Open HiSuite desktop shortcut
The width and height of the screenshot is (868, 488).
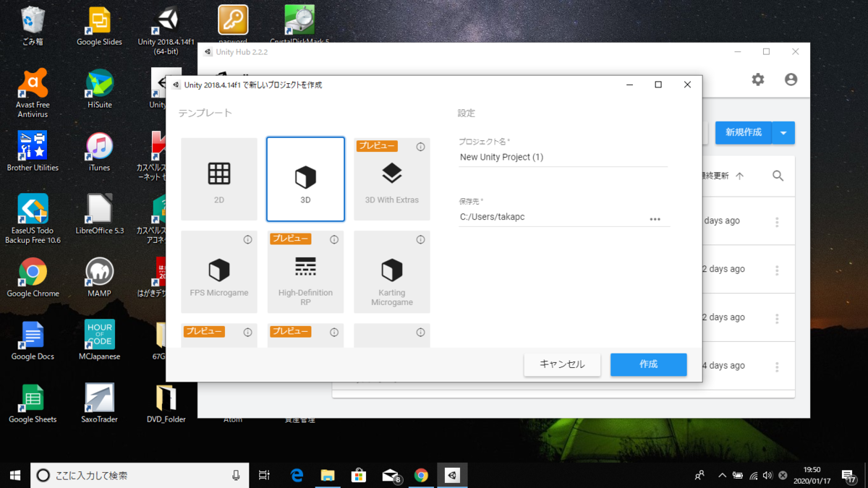click(x=99, y=90)
